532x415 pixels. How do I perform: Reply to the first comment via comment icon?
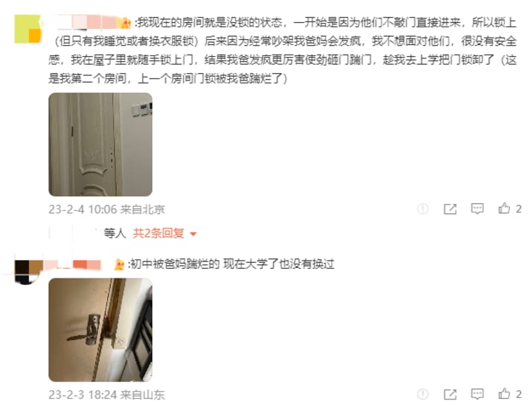tap(477, 208)
